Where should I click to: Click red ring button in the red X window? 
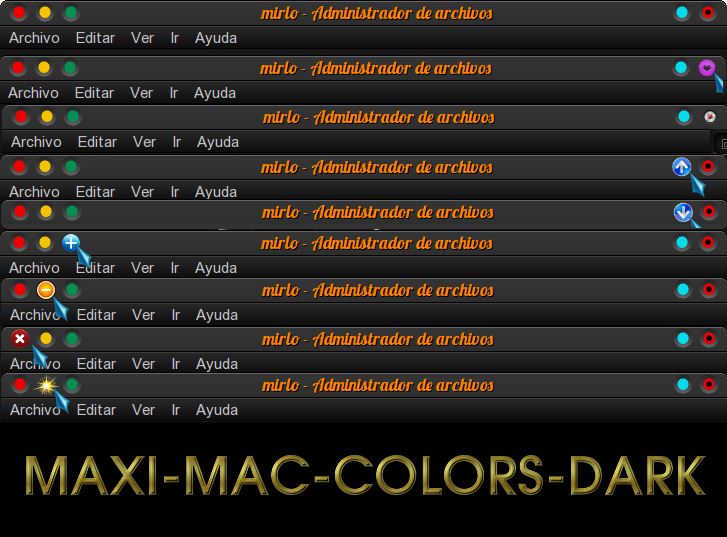709,339
